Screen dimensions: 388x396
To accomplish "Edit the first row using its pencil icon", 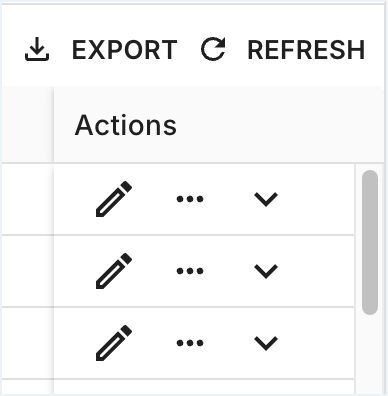I will 114,199.
